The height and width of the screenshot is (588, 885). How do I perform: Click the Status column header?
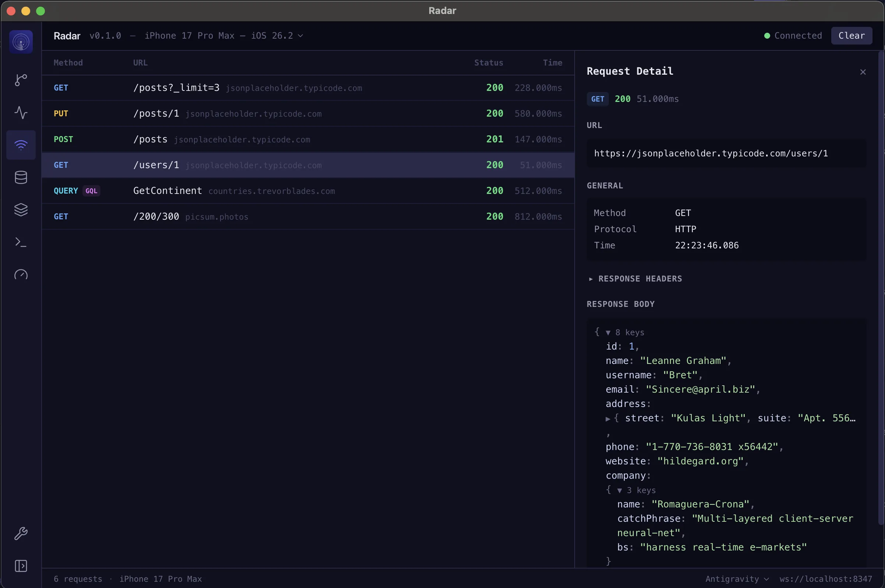tap(489, 63)
